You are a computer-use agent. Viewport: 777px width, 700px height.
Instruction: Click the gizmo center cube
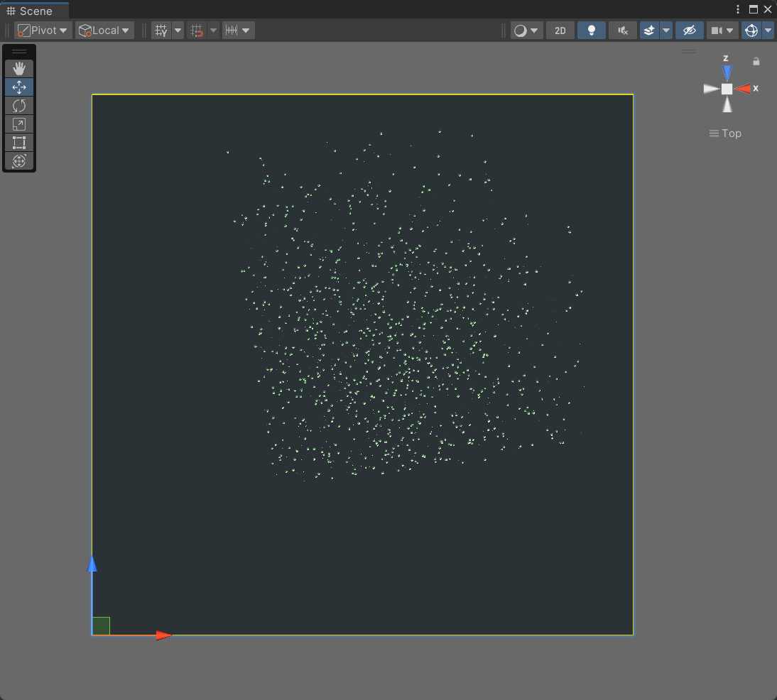pos(727,89)
